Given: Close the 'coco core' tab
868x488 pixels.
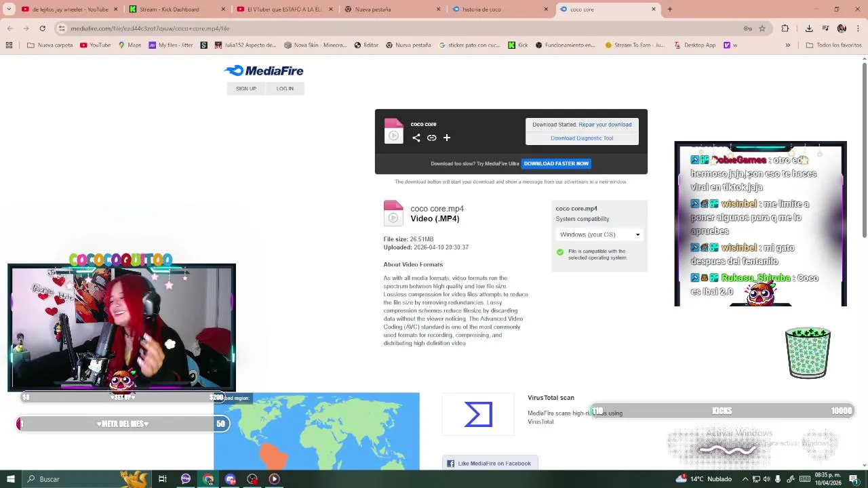Looking at the screenshot, I should tap(654, 9).
